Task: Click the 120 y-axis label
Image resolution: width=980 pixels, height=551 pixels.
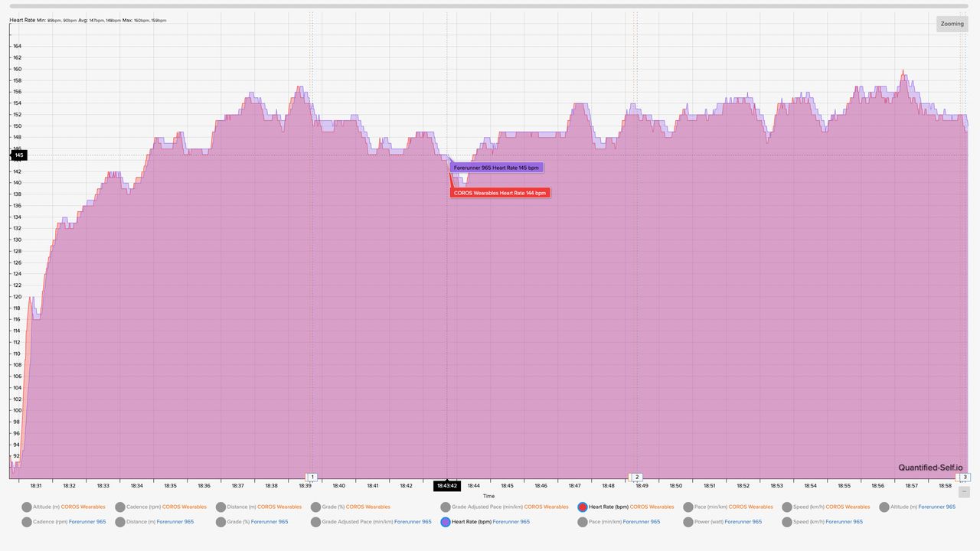Action: coord(17,296)
